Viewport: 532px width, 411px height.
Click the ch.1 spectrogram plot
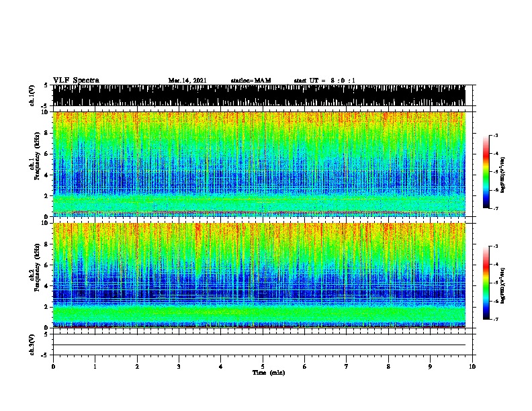pyautogui.click(x=259, y=164)
